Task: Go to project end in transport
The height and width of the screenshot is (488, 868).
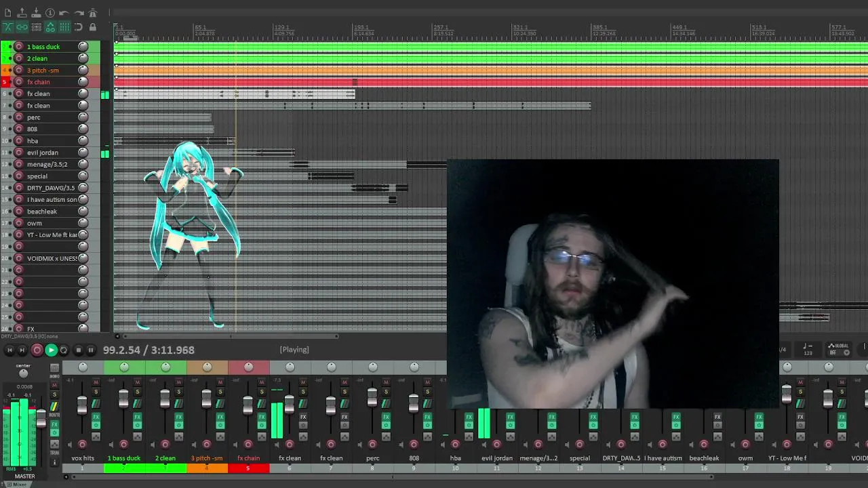Action: [22, 350]
